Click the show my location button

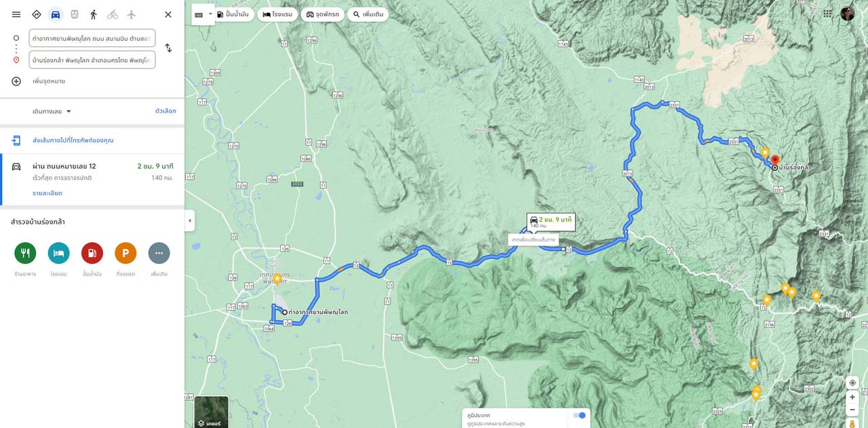point(852,383)
